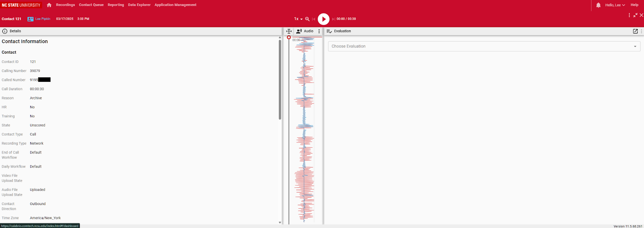Click the pop-out icon in the Evaluation panel

pyautogui.click(x=635, y=31)
